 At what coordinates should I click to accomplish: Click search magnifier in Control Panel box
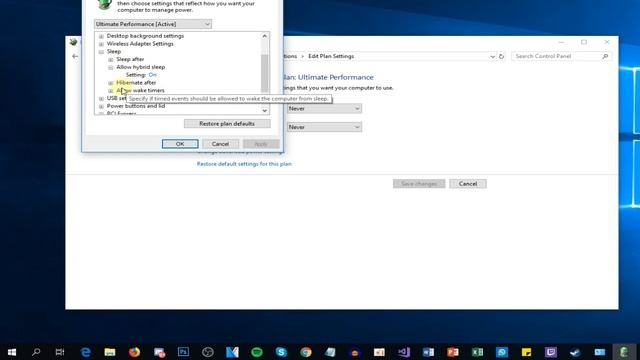pos(605,56)
